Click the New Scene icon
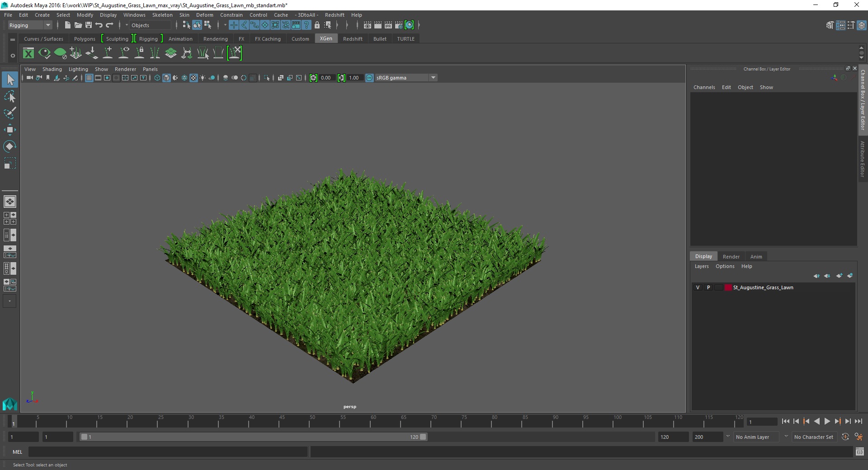This screenshot has width=868, height=470. click(67, 25)
